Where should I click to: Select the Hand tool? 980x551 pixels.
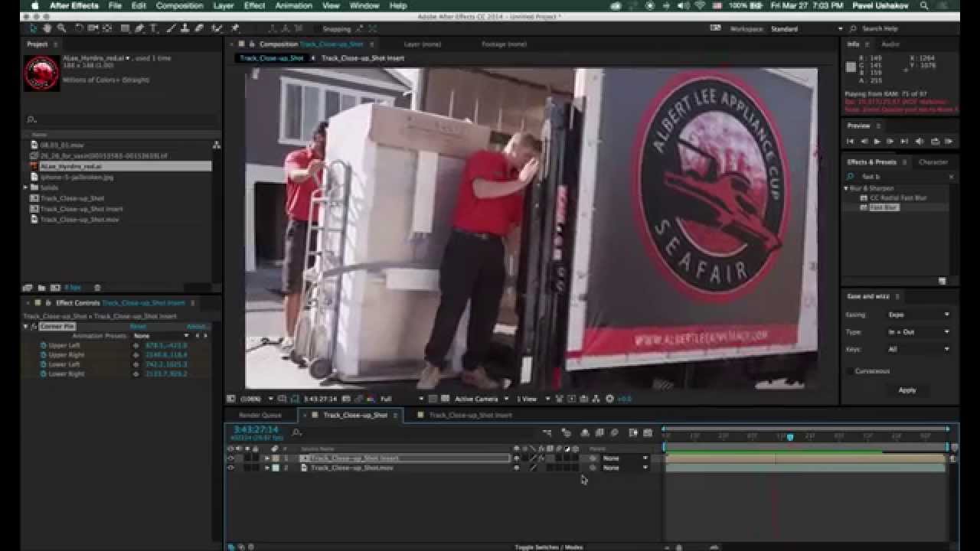[x=47, y=28]
